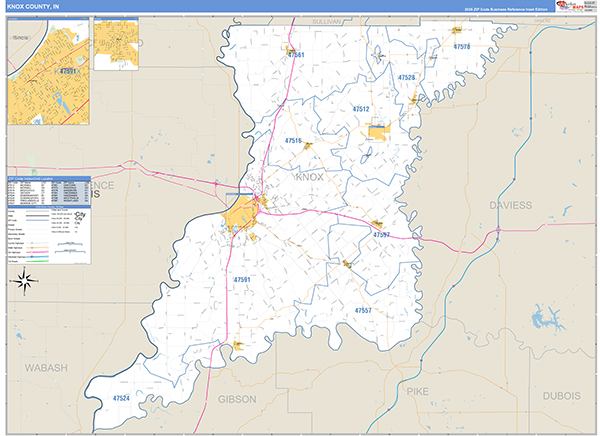The height and width of the screenshot is (436, 600).
Task: Click the WABASH county label
Action: click(x=46, y=368)
